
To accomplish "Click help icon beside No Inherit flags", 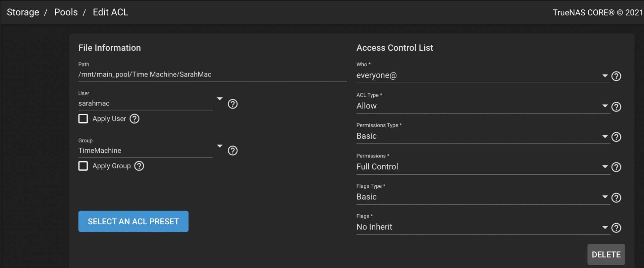I will (616, 228).
